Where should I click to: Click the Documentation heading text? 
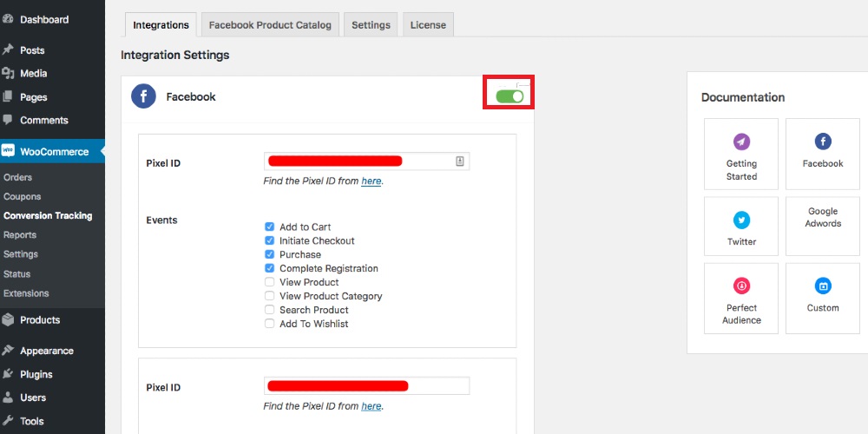[x=743, y=97]
